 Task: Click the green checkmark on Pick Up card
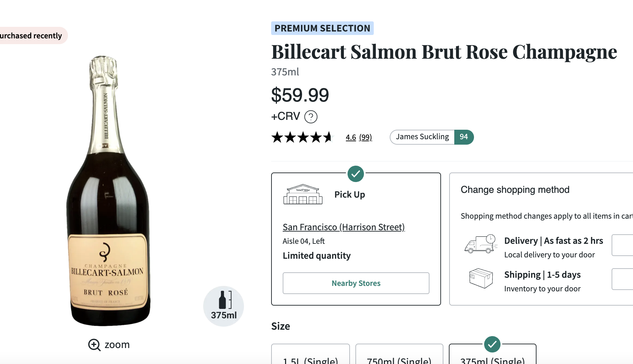356,174
